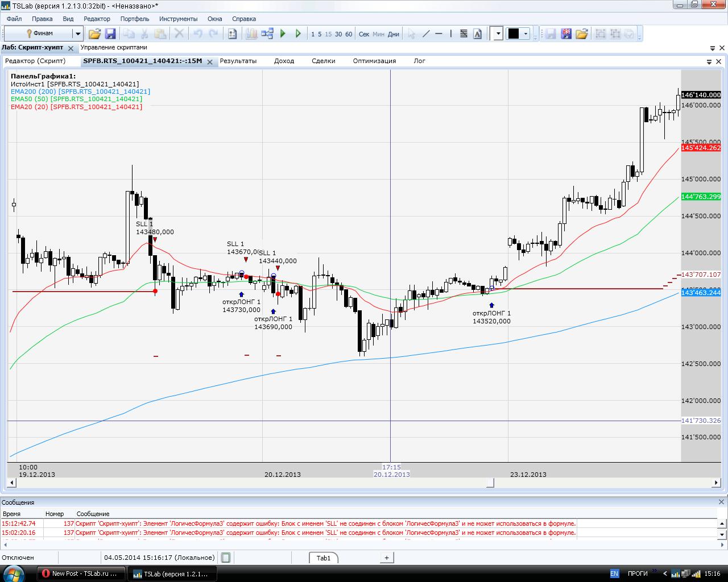The height and width of the screenshot is (582, 728).
Task: Click the open folder icon in the right toolbar
Action: coord(581,34)
